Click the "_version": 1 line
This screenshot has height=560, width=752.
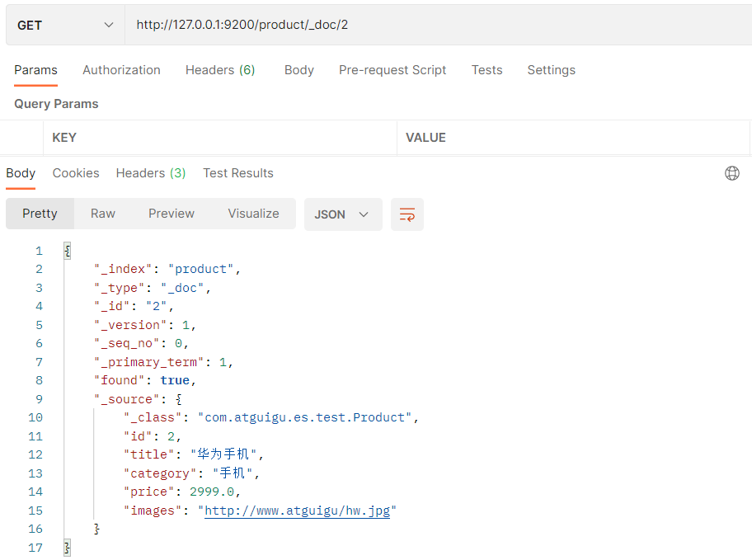(x=145, y=325)
